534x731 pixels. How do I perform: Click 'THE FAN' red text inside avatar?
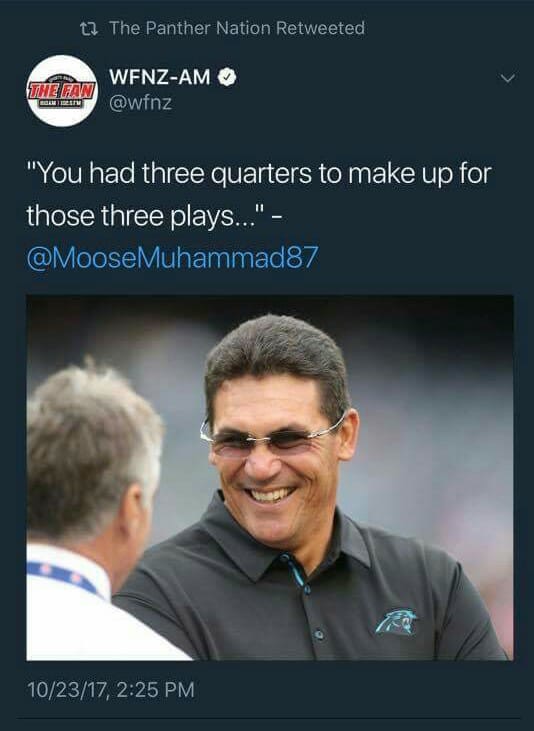(62, 90)
